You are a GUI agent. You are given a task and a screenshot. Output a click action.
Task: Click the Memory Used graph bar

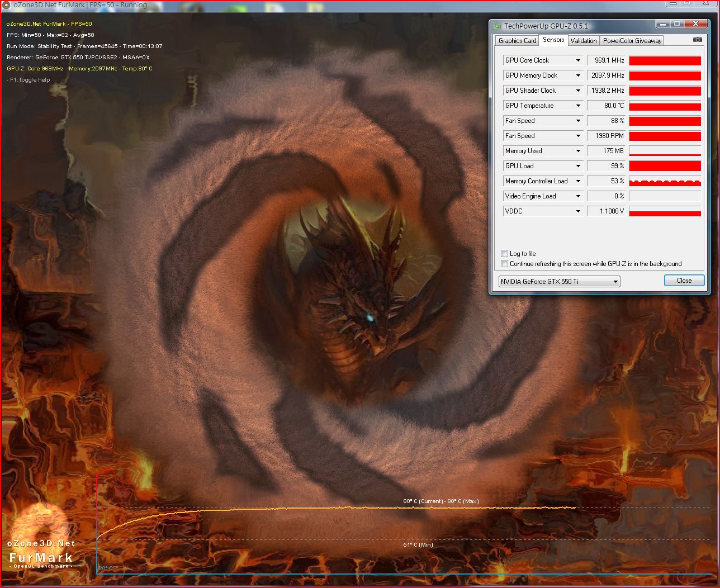[665, 151]
